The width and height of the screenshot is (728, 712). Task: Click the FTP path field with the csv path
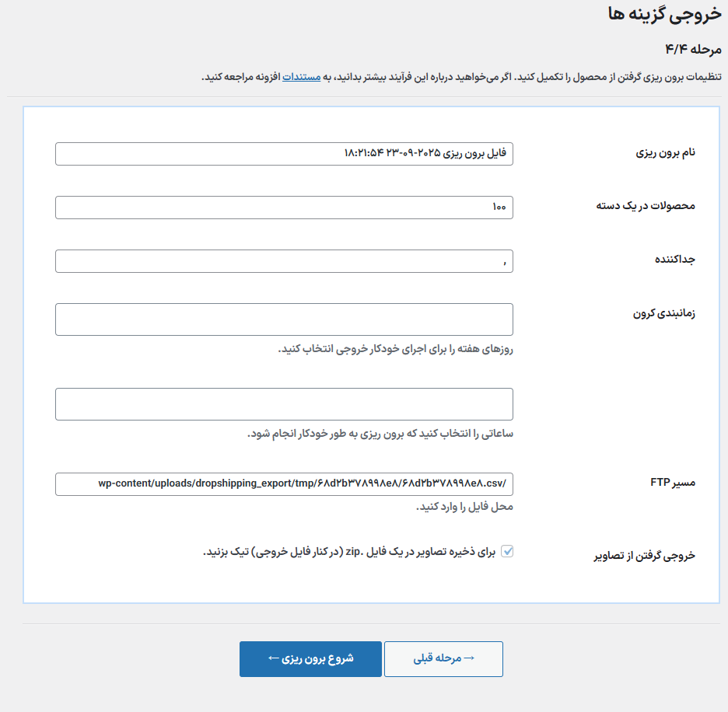(x=284, y=484)
